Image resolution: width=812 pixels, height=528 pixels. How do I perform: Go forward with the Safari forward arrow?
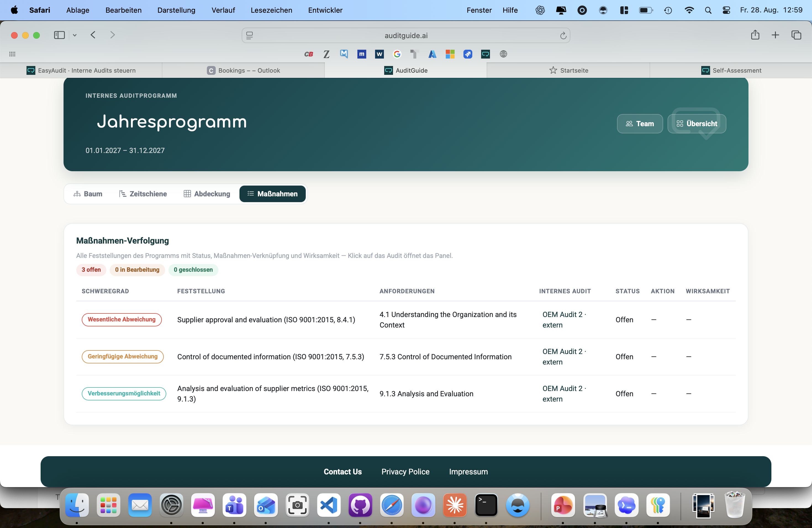pos(113,35)
